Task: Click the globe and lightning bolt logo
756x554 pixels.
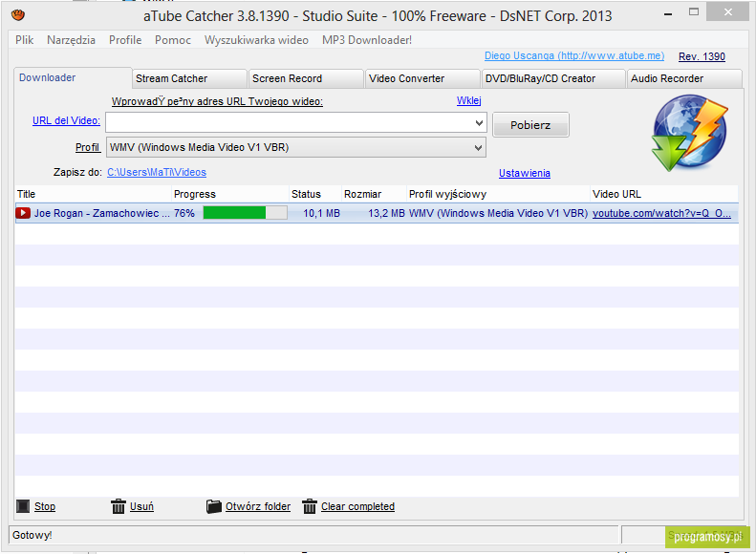Action: pos(690,134)
